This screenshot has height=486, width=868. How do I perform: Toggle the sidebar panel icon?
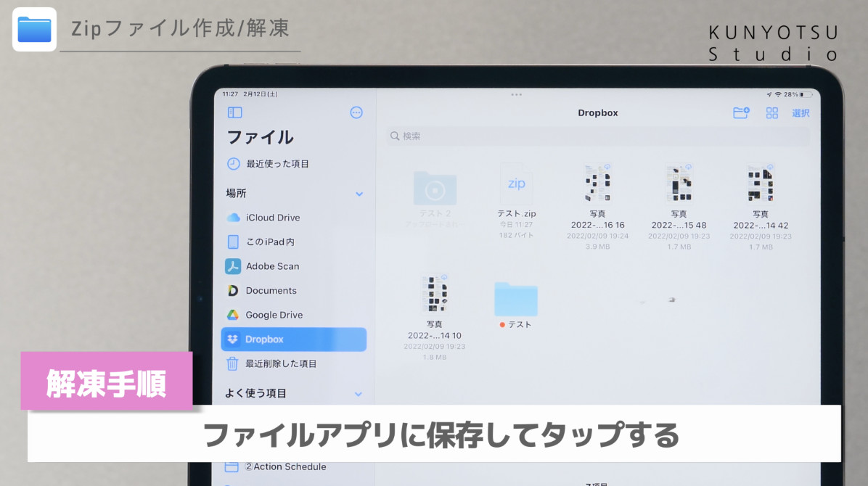click(x=234, y=112)
